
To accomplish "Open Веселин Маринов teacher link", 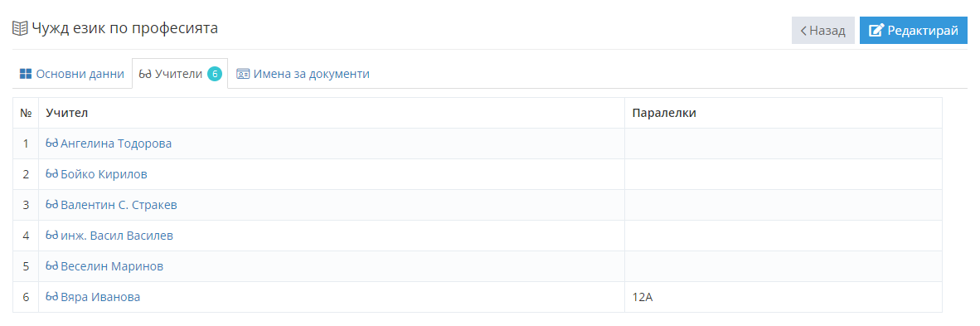I will [112, 266].
